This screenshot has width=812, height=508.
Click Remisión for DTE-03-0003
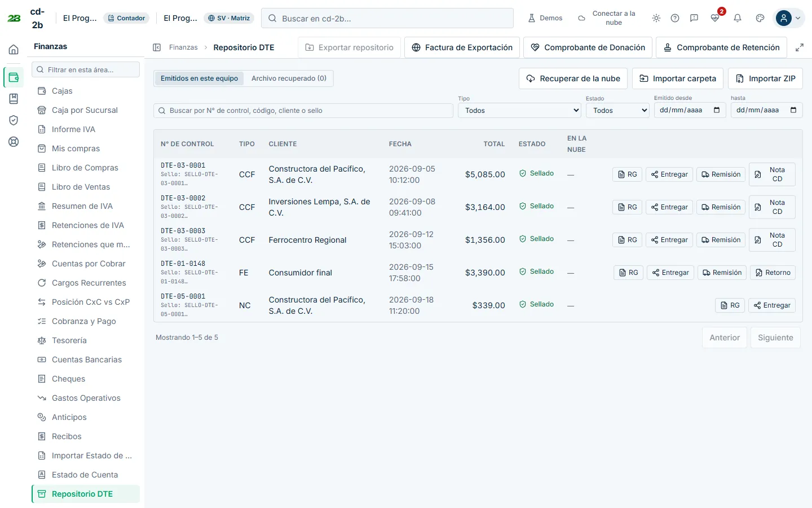coord(721,240)
